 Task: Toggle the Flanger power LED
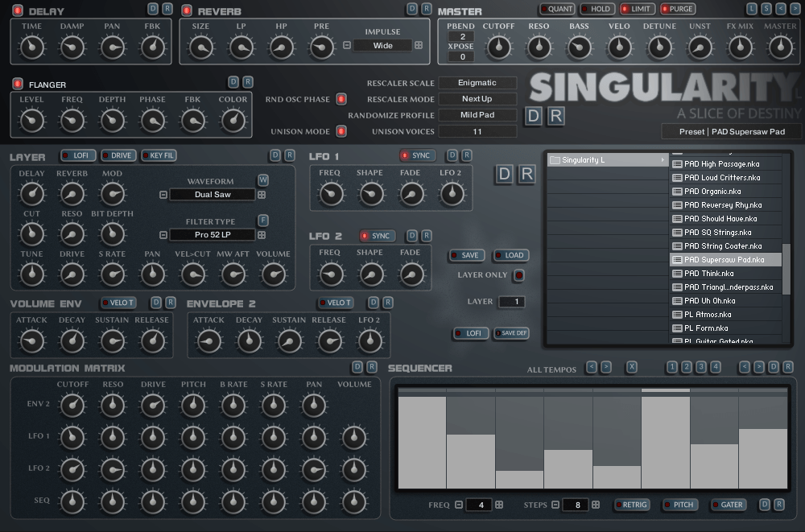(x=18, y=84)
